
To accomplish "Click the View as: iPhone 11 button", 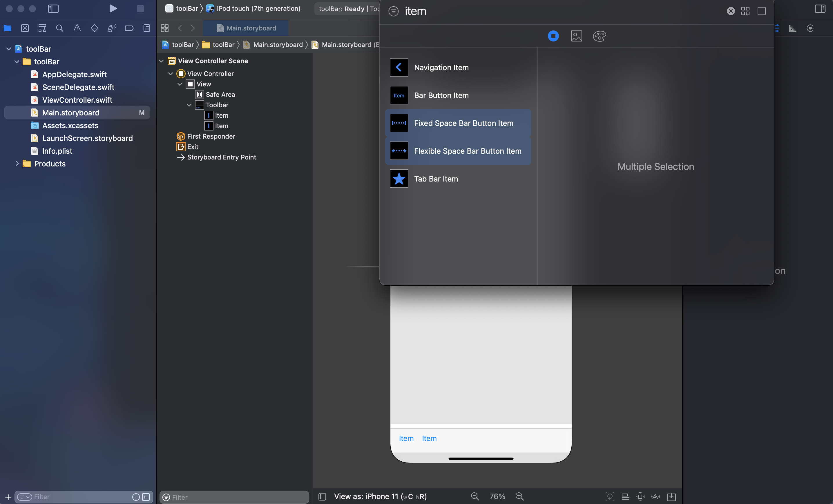I will (380, 496).
